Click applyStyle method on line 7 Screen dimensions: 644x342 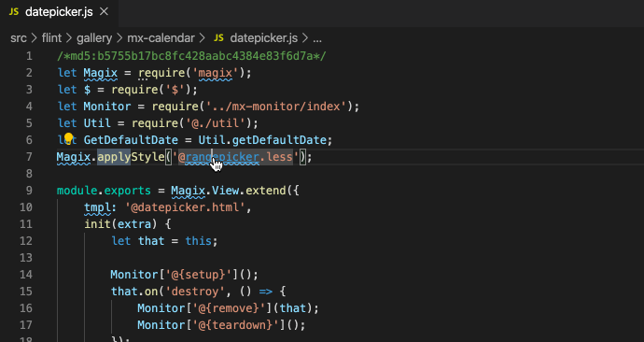click(x=131, y=157)
